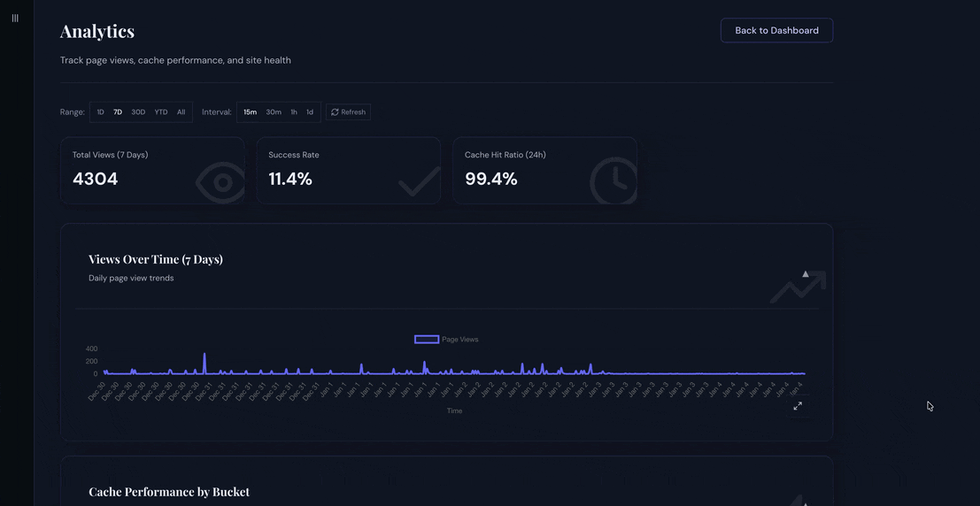Set interval to 1h
The height and width of the screenshot is (506, 980).
coord(294,112)
